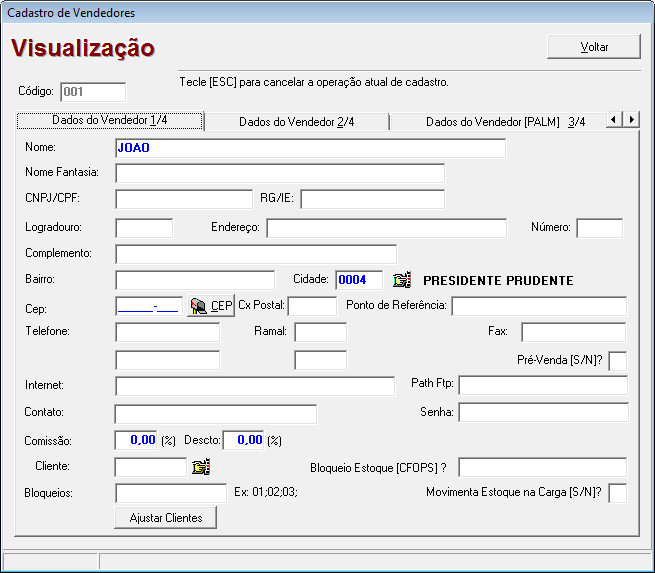Click the city lookup icon beside Cidade
The height and width of the screenshot is (573, 655).
click(x=401, y=280)
